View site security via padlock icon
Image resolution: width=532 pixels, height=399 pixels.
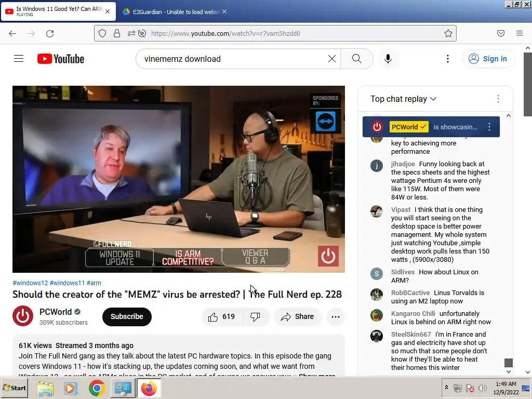click(117, 33)
